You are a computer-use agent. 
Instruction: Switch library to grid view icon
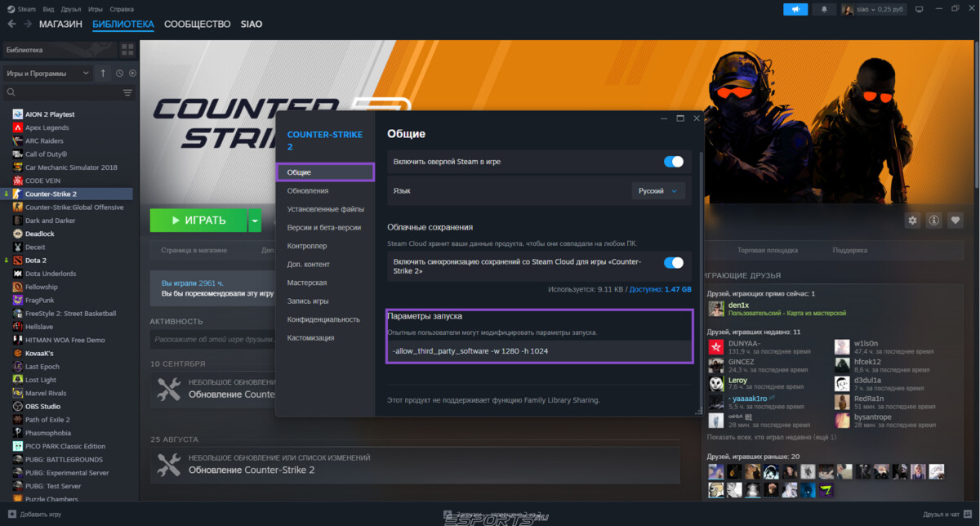tap(127, 50)
